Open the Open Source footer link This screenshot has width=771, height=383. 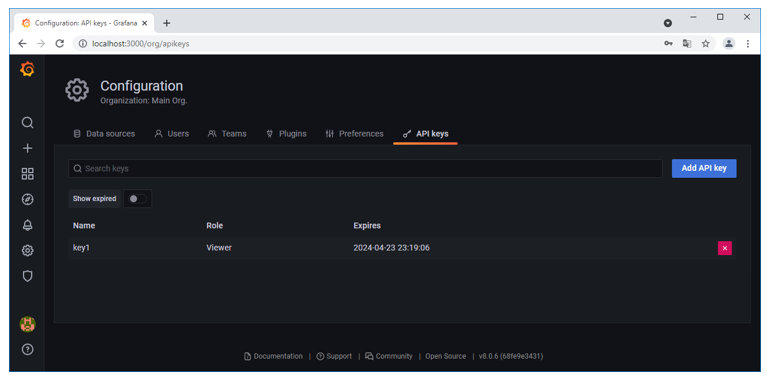445,356
